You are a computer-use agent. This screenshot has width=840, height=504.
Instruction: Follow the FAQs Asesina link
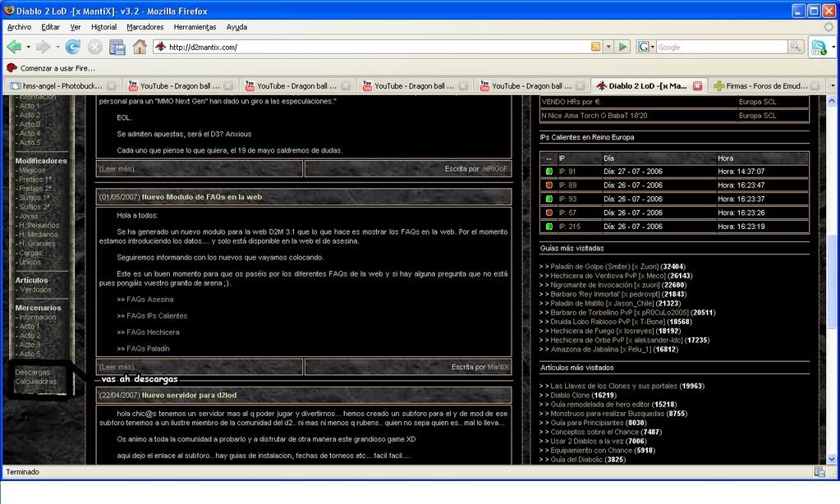click(x=150, y=300)
